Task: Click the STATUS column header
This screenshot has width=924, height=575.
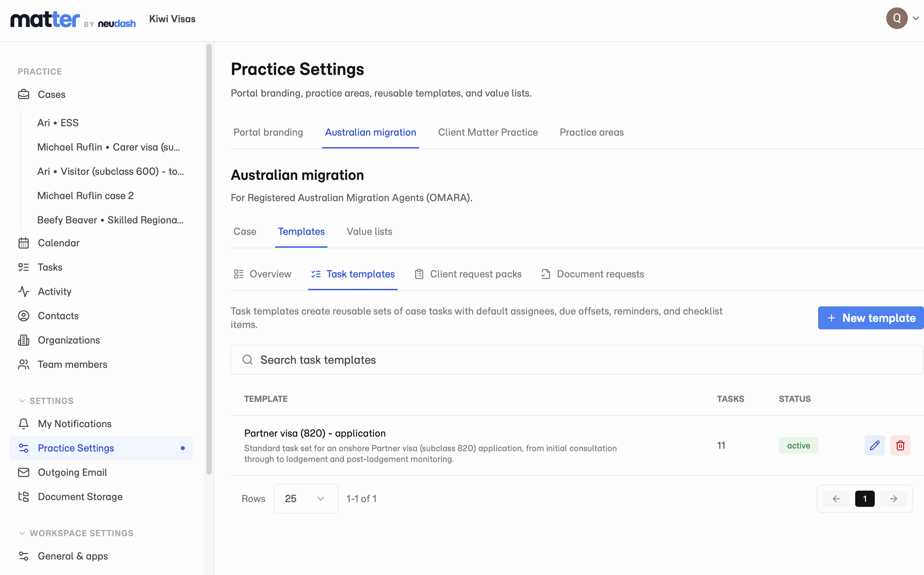Action: tap(795, 399)
